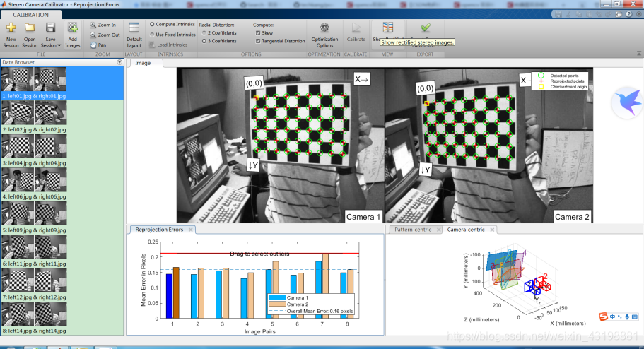644x349 pixels.
Task: Click the Camera 2 legend swatch in chart
Action: [277, 304]
